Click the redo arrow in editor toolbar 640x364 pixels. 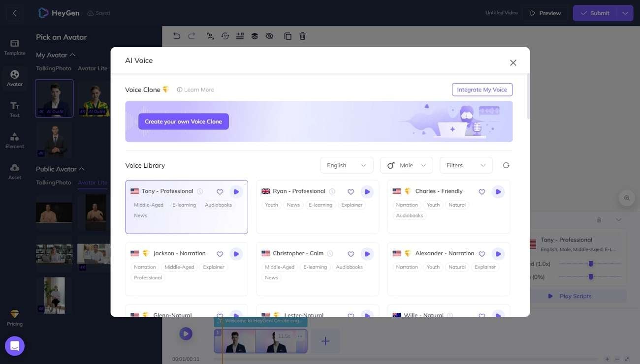pos(192,36)
